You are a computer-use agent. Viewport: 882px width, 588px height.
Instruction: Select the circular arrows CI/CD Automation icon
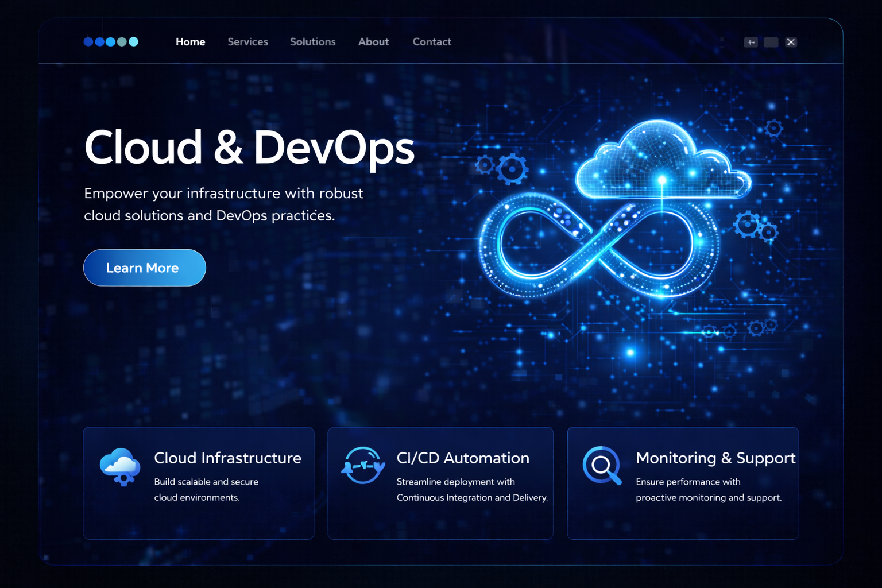point(363,466)
